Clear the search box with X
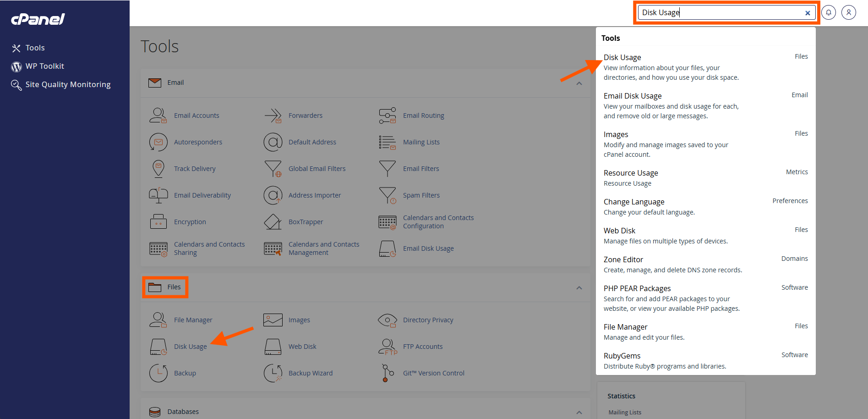Viewport: 868px width, 419px height. (x=808, y=13)
